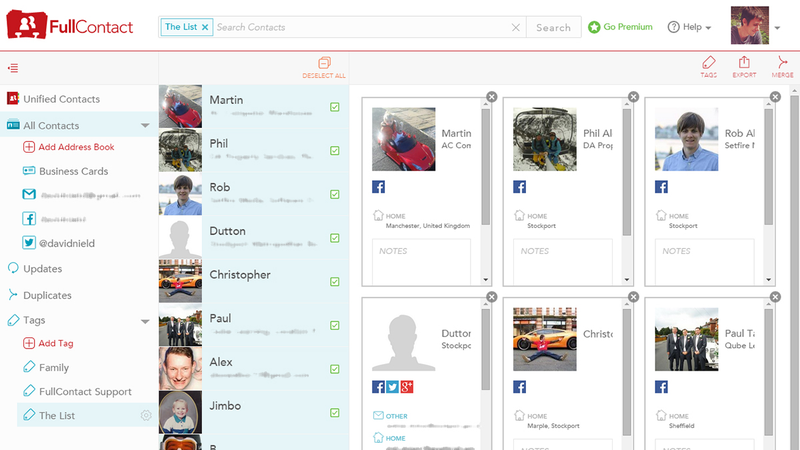Image resolution: width=800 pixels, height=450 pixels.
Task: Click Martin's Notes field
Action: point(421,261)
